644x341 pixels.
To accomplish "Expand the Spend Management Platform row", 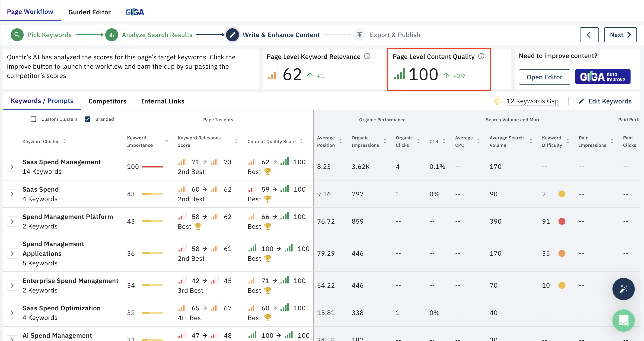I will (x=12, y=221).
